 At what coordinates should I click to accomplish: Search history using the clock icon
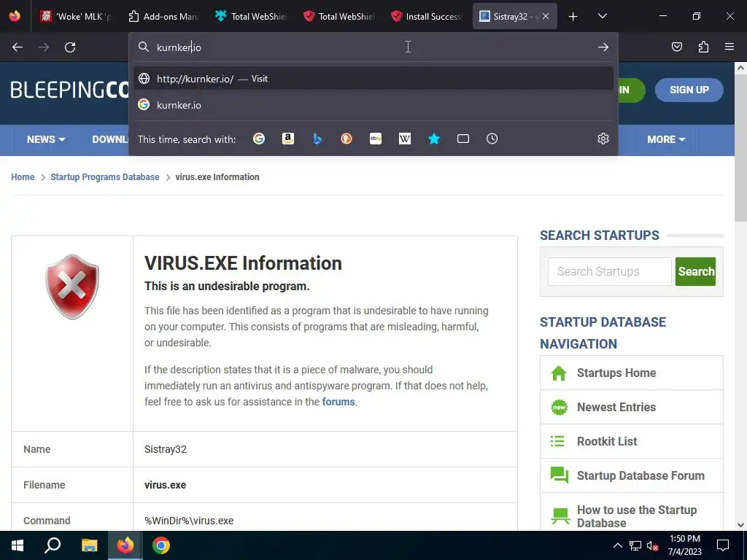(492, 139)
